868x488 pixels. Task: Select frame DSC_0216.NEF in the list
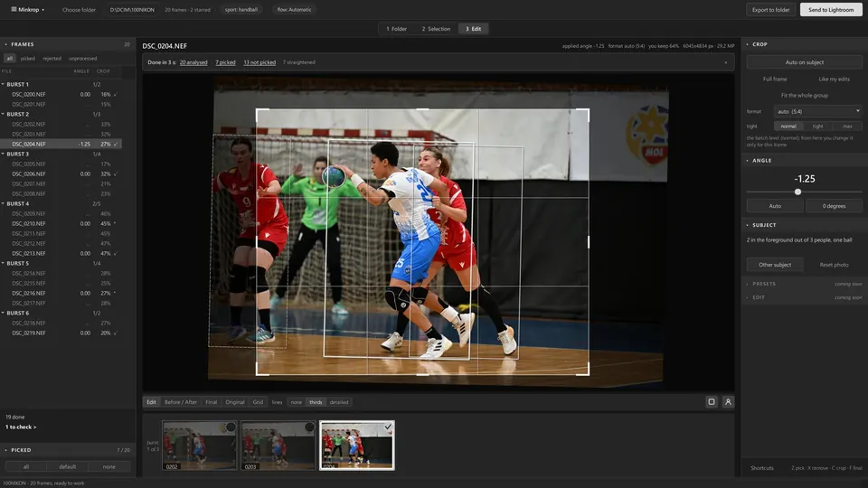click(x=61, y=293)
